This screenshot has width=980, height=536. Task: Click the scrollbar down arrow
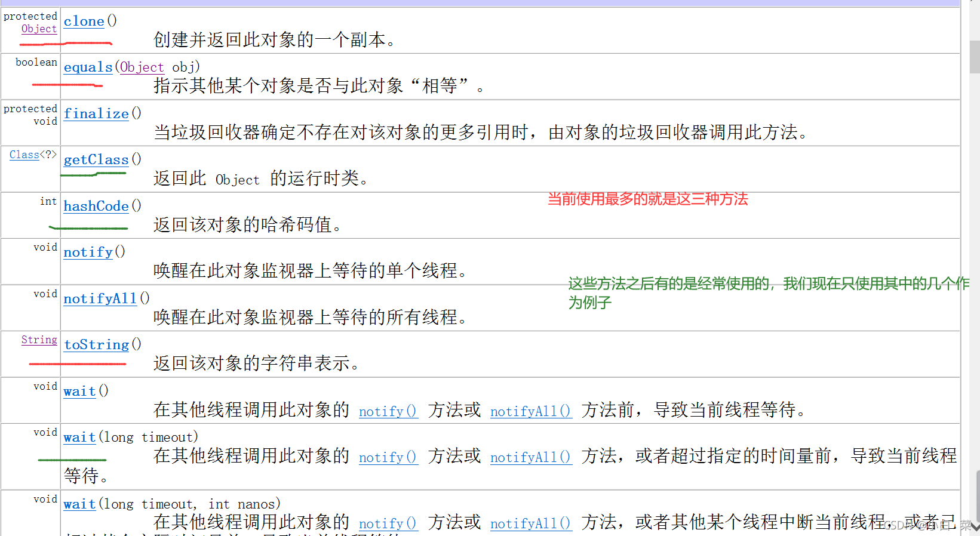point(975,527)
